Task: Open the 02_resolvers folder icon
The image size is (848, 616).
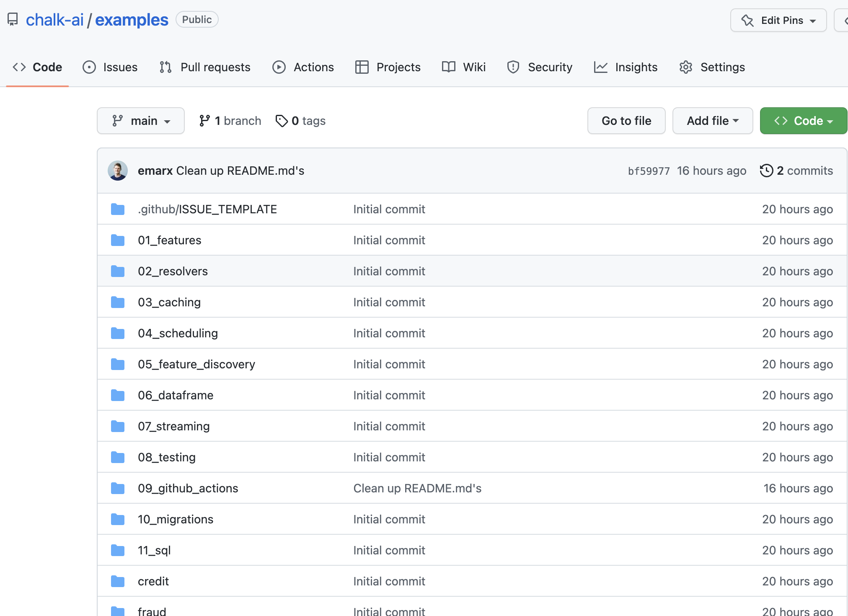Action: click(x=118, y=271)
